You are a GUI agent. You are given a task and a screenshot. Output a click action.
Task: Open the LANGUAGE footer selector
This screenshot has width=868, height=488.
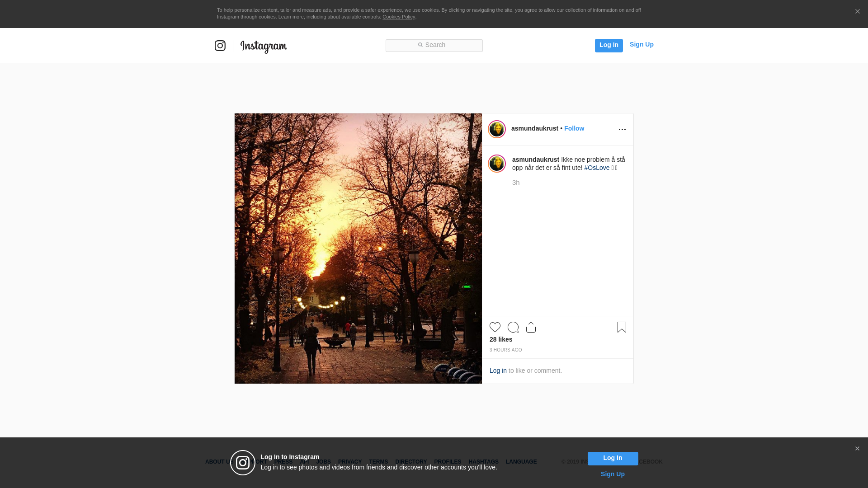pyautogui.click(x=521, y=462)
